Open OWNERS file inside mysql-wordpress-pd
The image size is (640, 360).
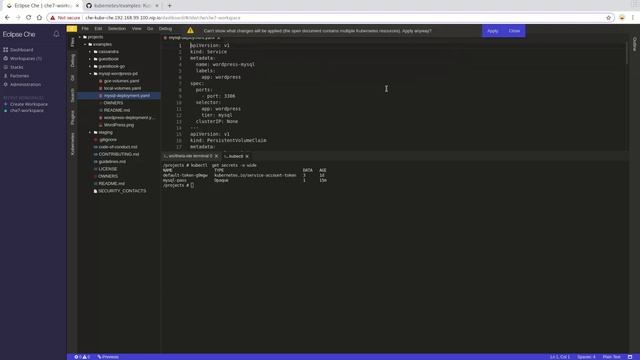(113, 103)
